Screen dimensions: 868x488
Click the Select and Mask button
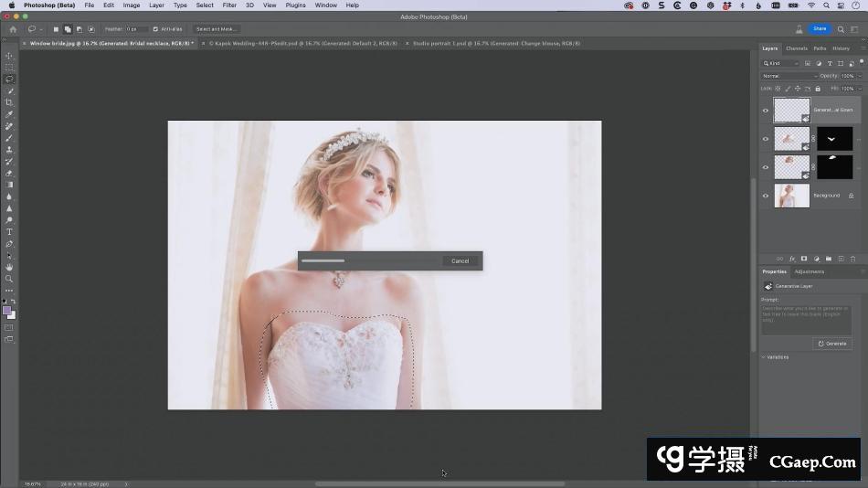(217, 29)
